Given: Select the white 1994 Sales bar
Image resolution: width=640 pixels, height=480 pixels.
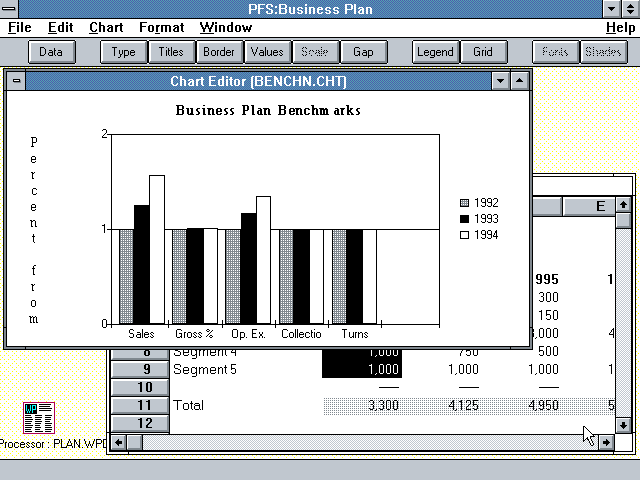Looking at the screenshot, I should point(157,250).
